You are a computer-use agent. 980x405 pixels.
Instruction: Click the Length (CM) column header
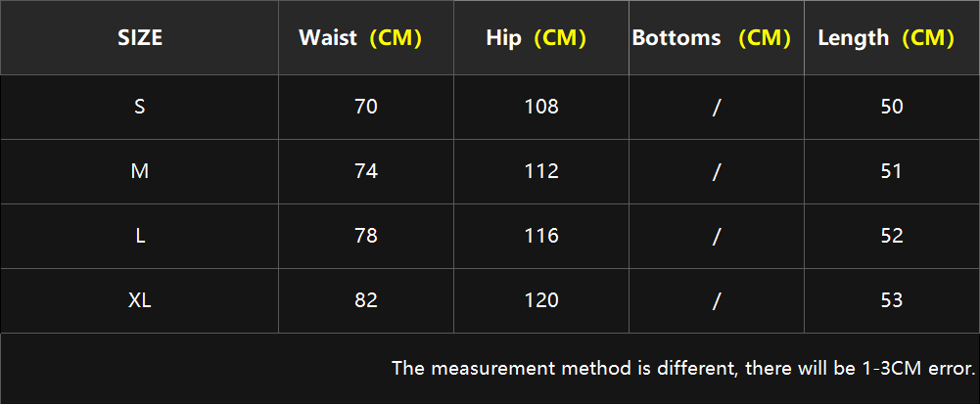892,38
